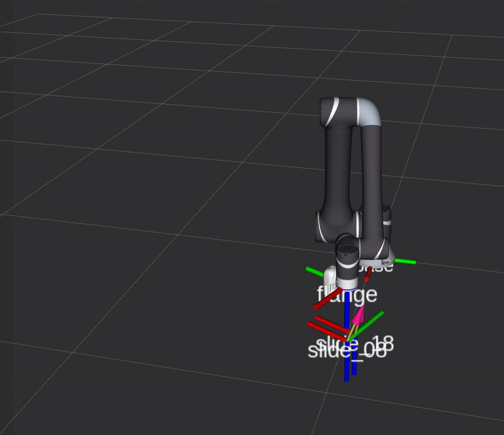
Task: Select the robot's right vertical arm link
Action: [x=372, y=177]
